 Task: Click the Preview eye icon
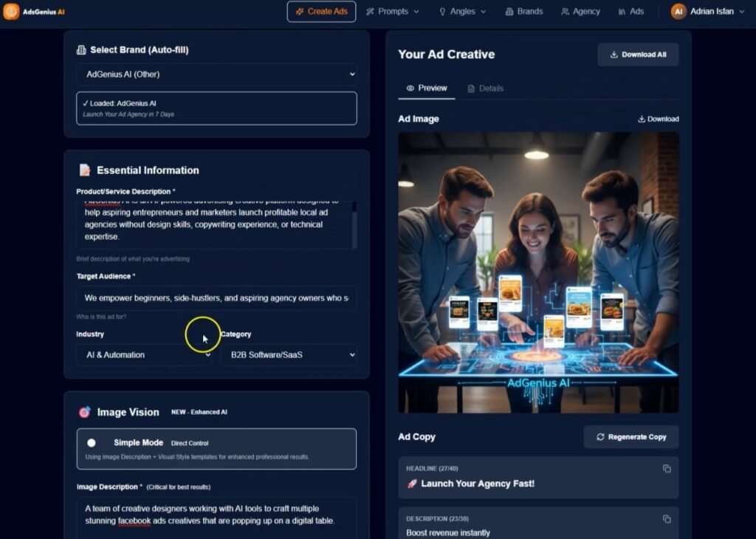point(410,89)
